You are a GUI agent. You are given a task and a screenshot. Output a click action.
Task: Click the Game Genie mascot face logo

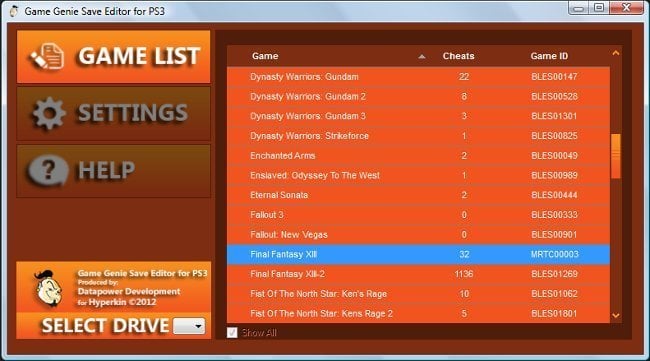pyautogui.click(x=48, y=288)
